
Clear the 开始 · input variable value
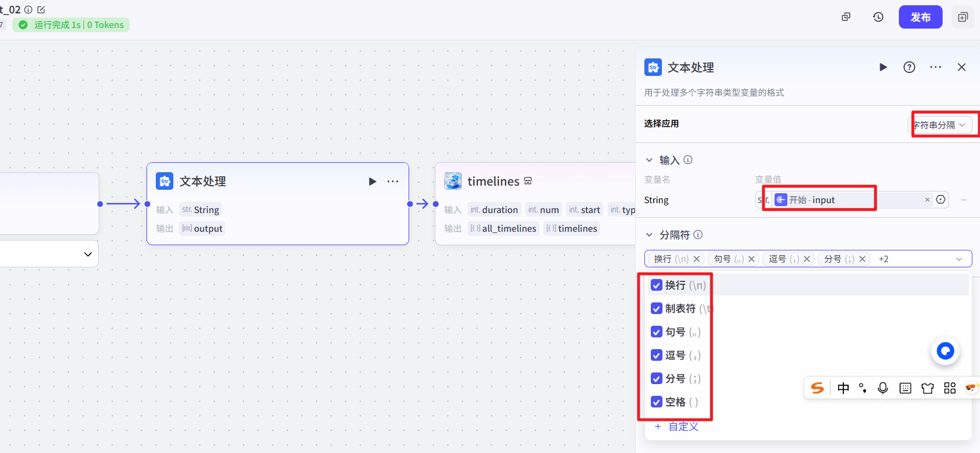click(x=927, y=200)
